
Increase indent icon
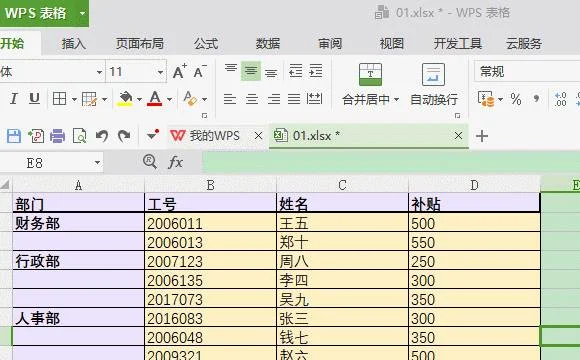point(316,70)
